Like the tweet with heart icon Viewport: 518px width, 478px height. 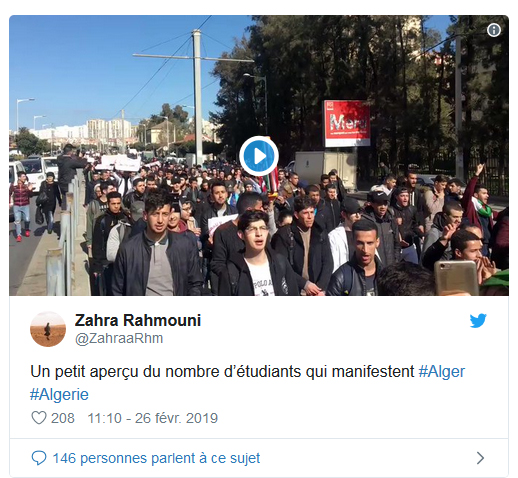(39, 418)
